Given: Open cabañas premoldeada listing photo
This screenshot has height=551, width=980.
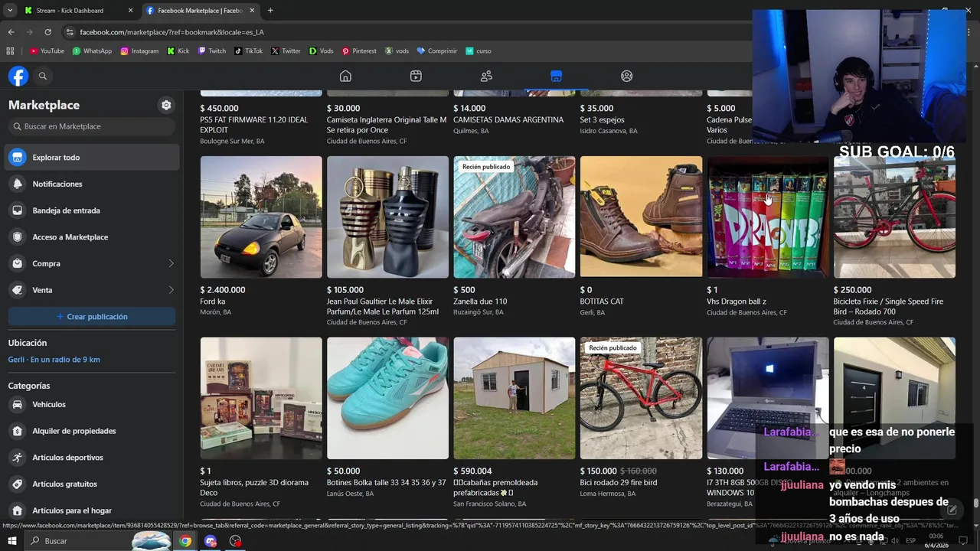Looking at the screenshot, I should click(514, 398).
